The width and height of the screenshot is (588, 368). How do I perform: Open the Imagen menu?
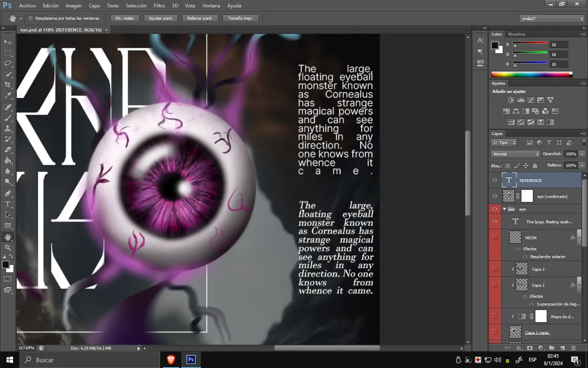coord(73,6)
